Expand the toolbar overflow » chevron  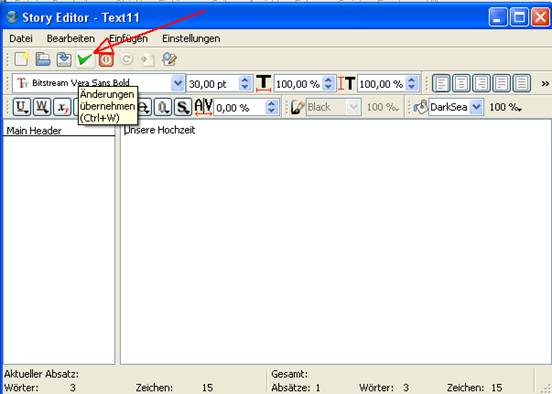(x=545, y=84)
